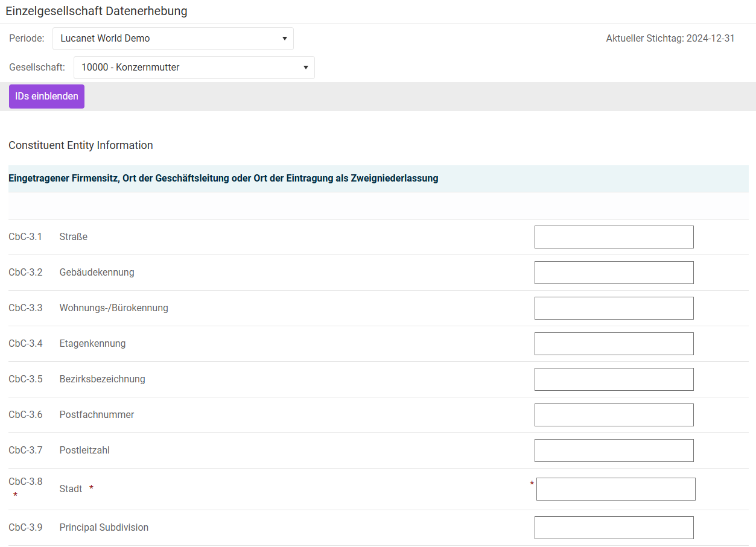Click the Gesellschaft label text
The width and height of the screenshot is (756, 547).
[37, 68]
